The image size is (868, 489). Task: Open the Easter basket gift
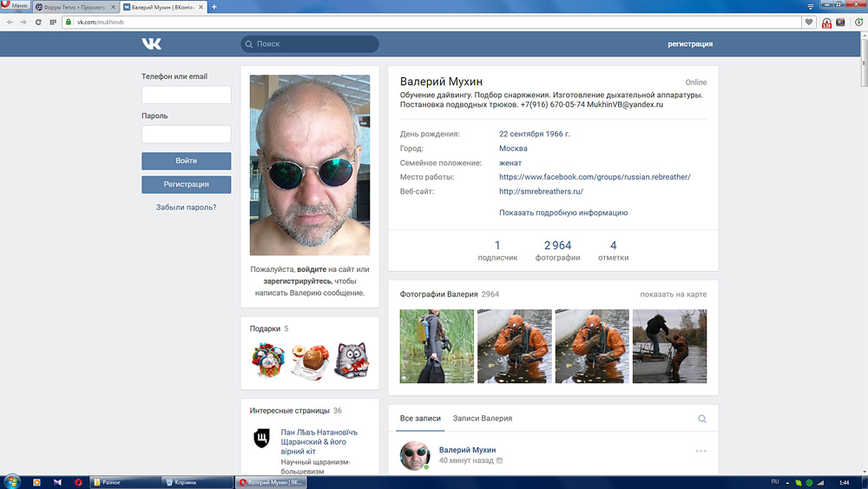pyautogui.click(x=268, y=360)
